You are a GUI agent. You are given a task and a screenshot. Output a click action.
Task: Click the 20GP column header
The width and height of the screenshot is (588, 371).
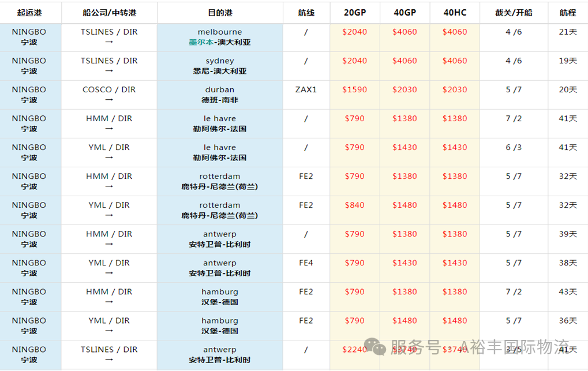click(355, 13)
